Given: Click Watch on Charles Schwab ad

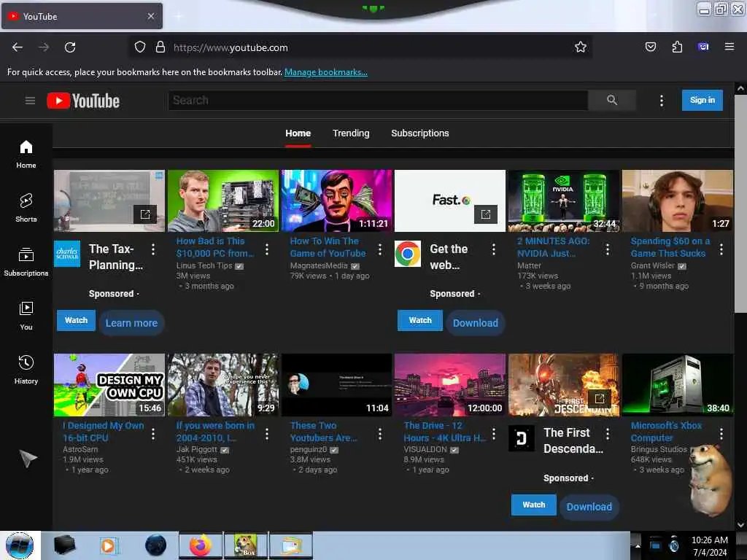Looking at the screenshot, I should pyautogui.click(x=76, y=321).
